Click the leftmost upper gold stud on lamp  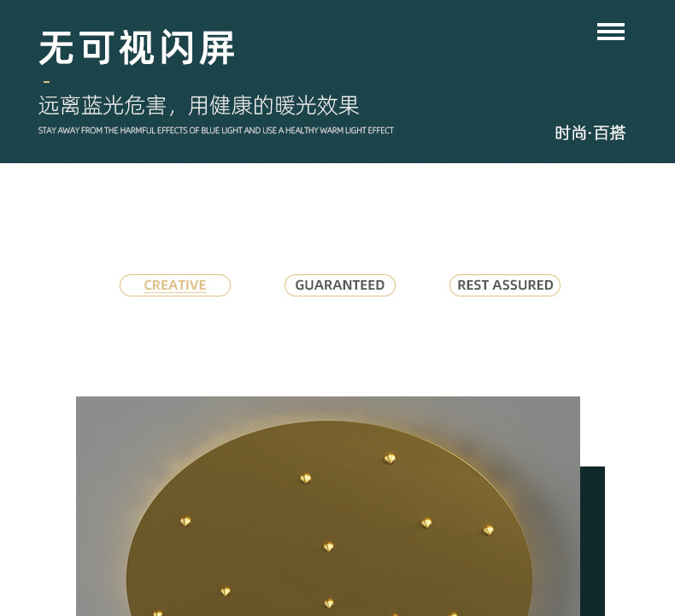(185, 521)
